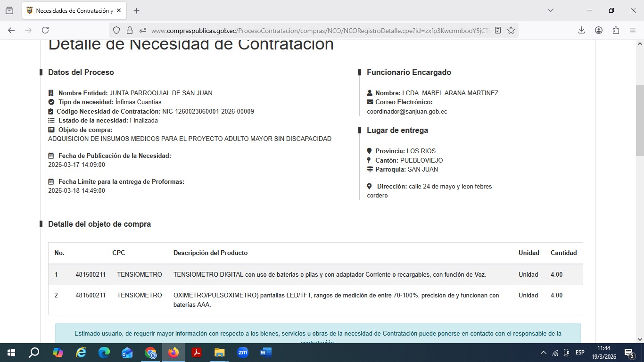Open the extensions puzzle icon
The height and width of the screenshot is (362, 644).
point(616,30)
